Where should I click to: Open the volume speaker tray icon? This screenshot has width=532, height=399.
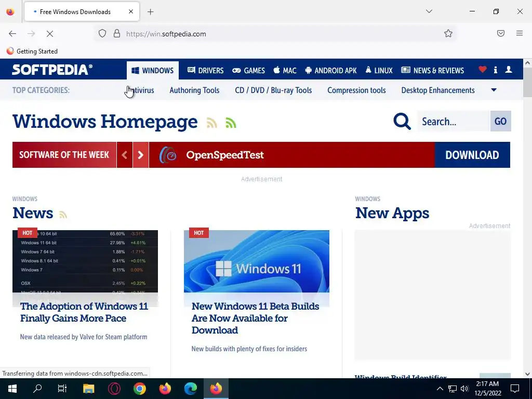pyautogui.click(x=464, y=389)
